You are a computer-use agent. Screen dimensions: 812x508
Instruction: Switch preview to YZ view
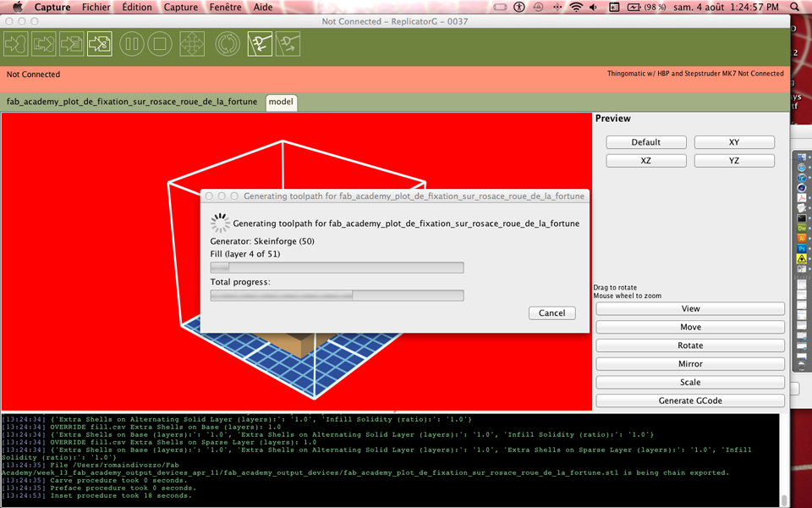click(x=734, y=161)
